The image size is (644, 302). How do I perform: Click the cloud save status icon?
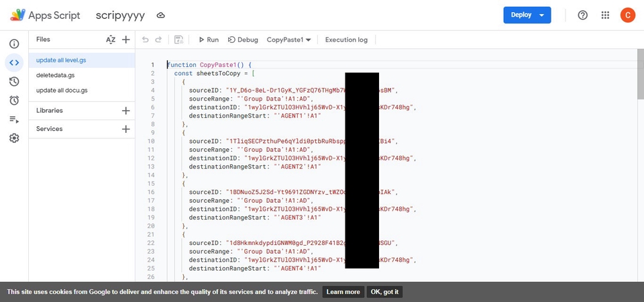[x=160, y=15]
